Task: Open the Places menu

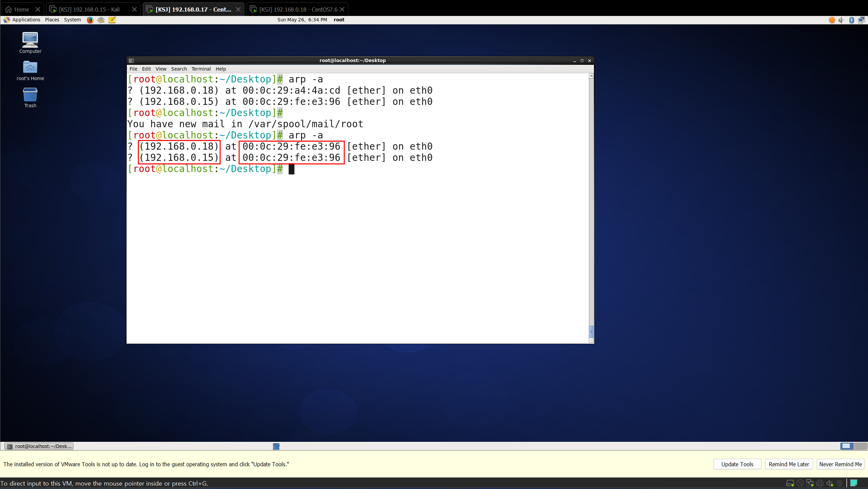Action: click(x=52, y=20)
